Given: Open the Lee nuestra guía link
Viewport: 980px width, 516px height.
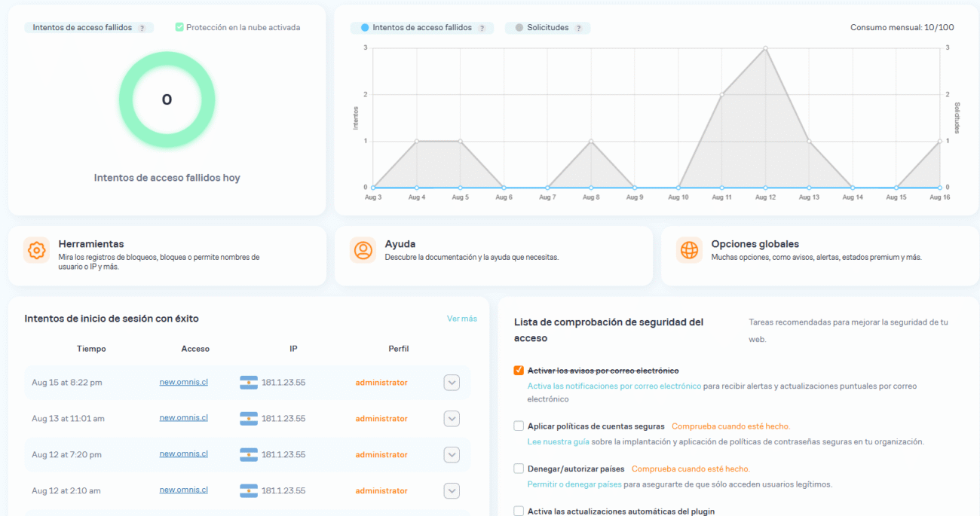Looking at the screenshot, I should tap(558, 441).
